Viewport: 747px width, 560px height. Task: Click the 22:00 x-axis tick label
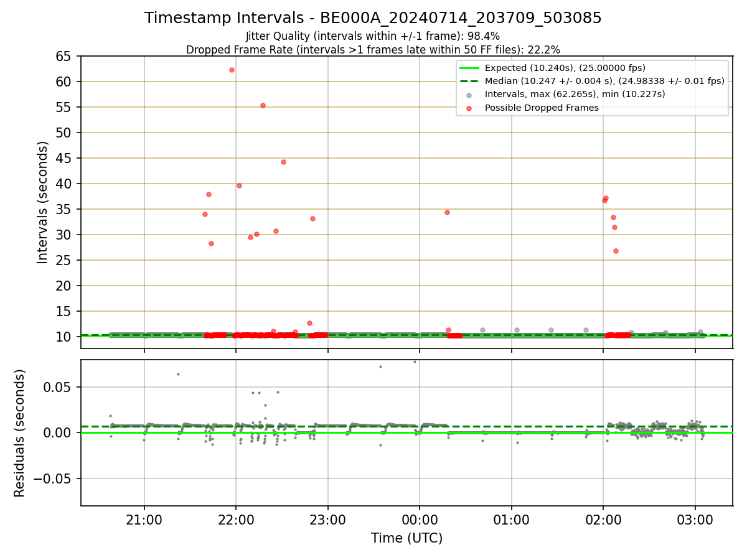(236, 519)
